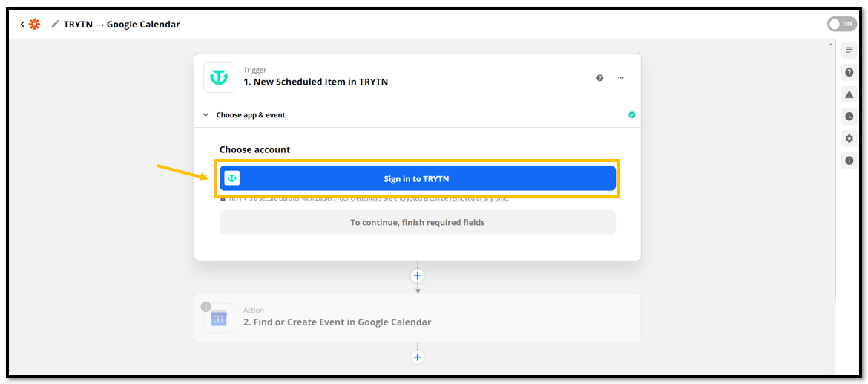Click To continue, finish required fields button

pos(418,222)
